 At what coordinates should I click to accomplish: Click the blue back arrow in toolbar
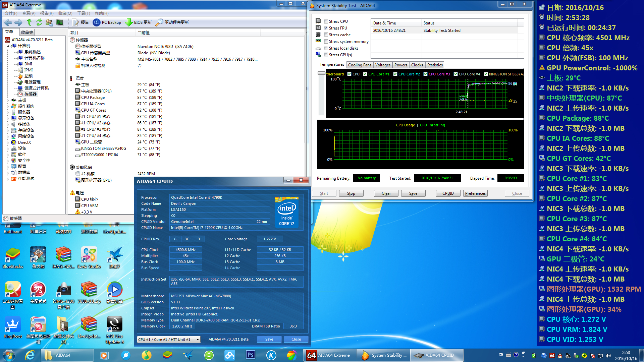pos(8,22)
